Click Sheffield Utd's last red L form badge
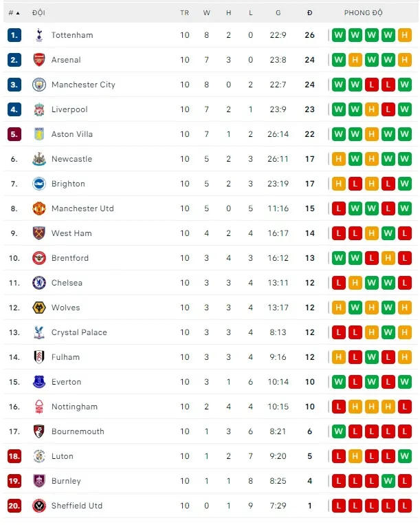This screenshot has width=420, height=525. click(x=404, y=506)
